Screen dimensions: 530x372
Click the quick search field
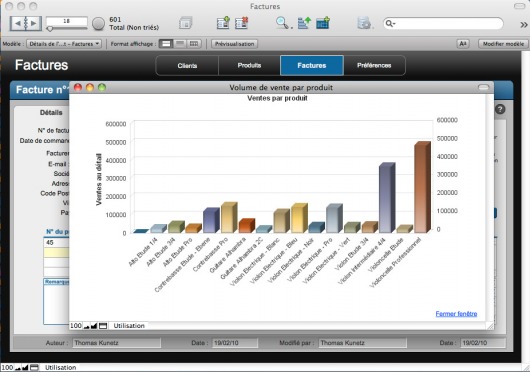click(x=443, y=23)
